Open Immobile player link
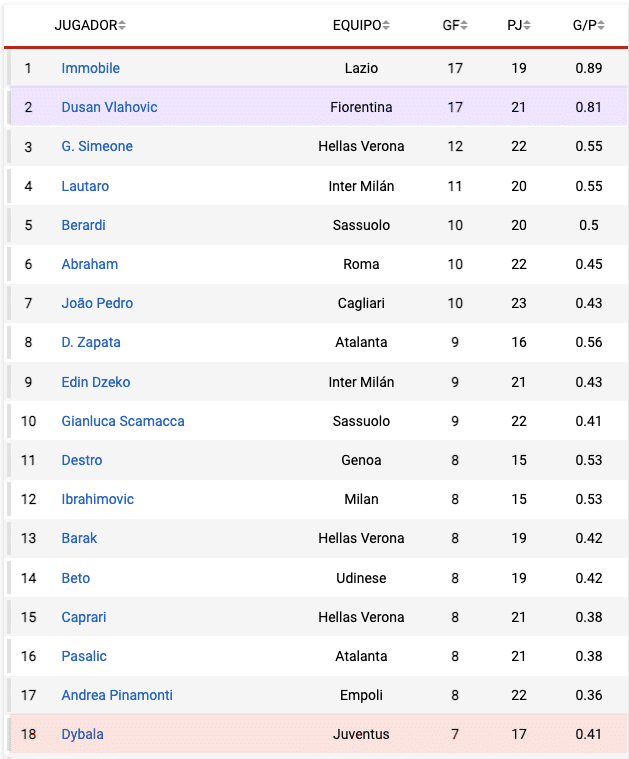Viewport: 629px width, 759px height. pos(90,68)
